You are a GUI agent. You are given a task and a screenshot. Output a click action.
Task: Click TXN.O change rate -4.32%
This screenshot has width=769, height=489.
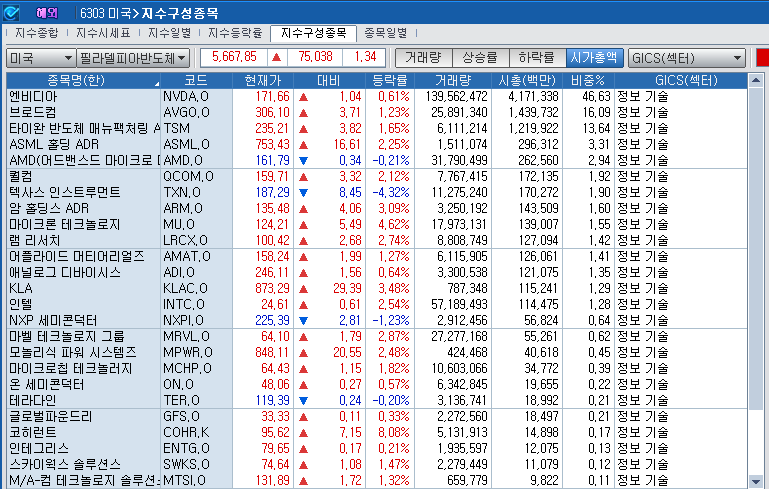[x=391, y=192]
